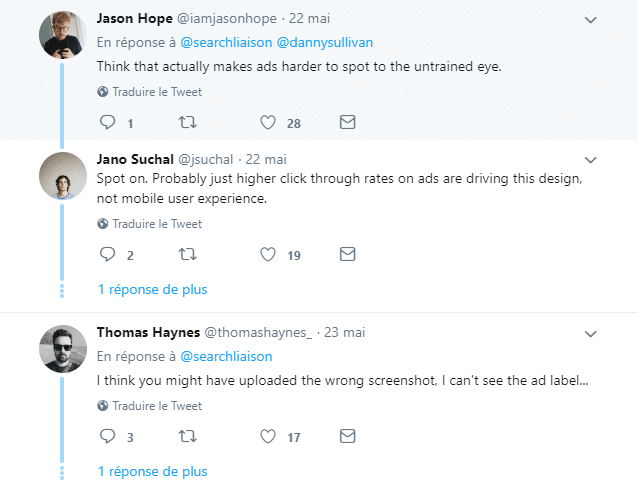Image resolution: width=638 pixels, height=490 pixels.
Task: Expand the more-options arrow on Thomas Haynes's tweet
Action: 590,334
